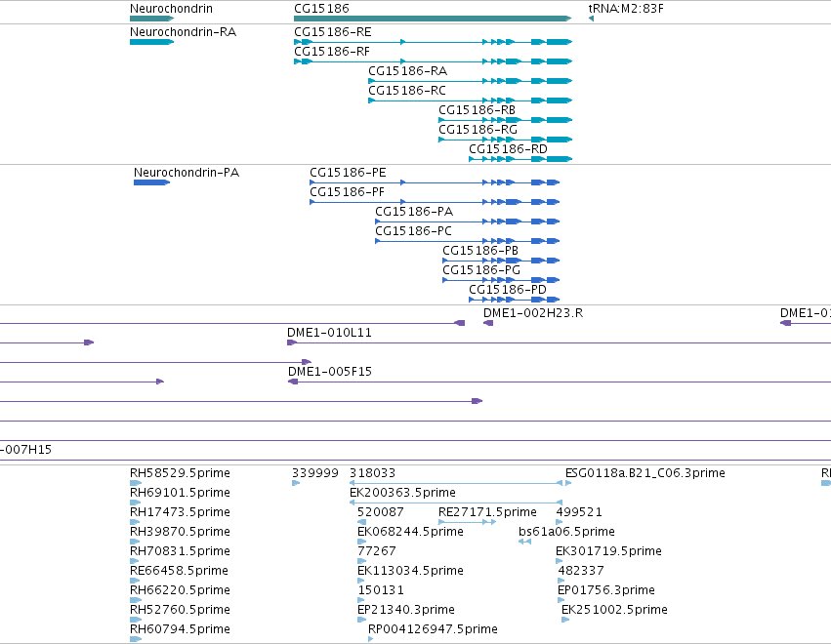This screenshot has width=831, height=644.
Task: Click the Neurochondrin-PA protein bar
Action: pos(151,182)
